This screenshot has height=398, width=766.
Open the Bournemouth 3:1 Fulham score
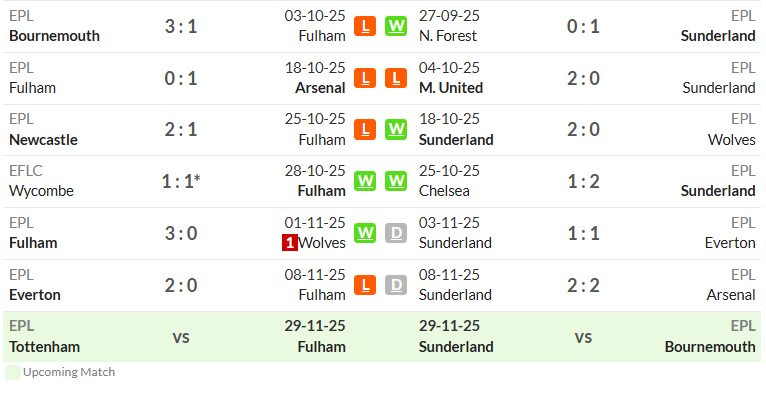pos(181,26)
